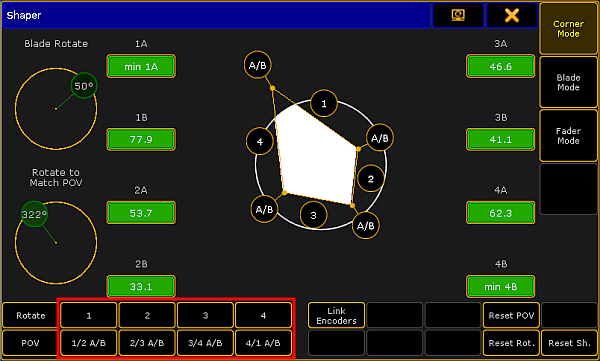Click the Blade Rotate 50° knob
This screenshot has width=600, height=361.
(84, 86)
